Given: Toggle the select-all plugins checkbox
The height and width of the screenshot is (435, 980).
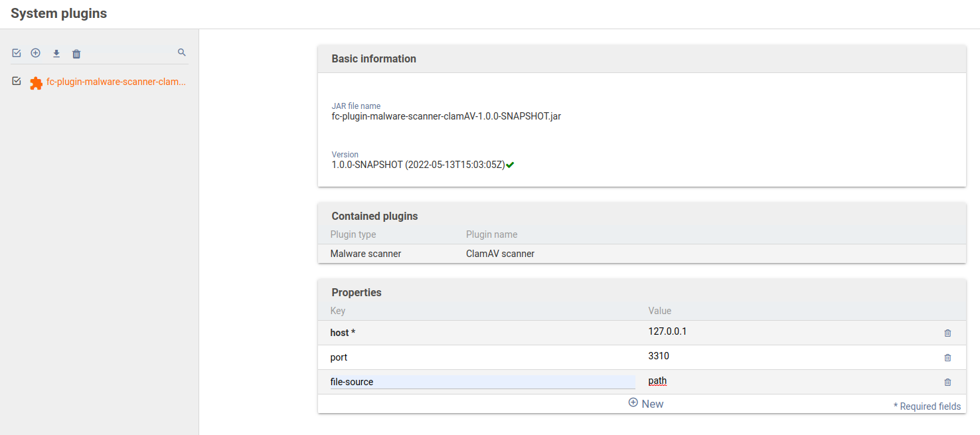Looking at the screenshot, I should coord(17,53).
